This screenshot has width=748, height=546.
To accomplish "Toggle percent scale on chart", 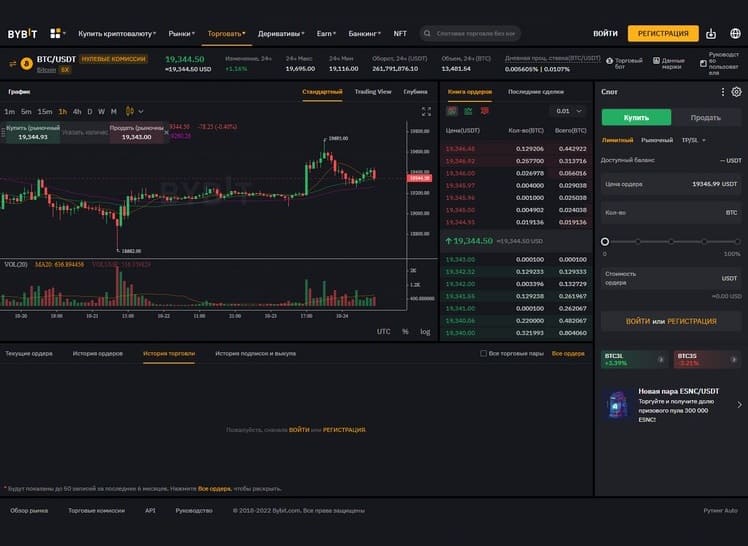I will pos(405,331).
